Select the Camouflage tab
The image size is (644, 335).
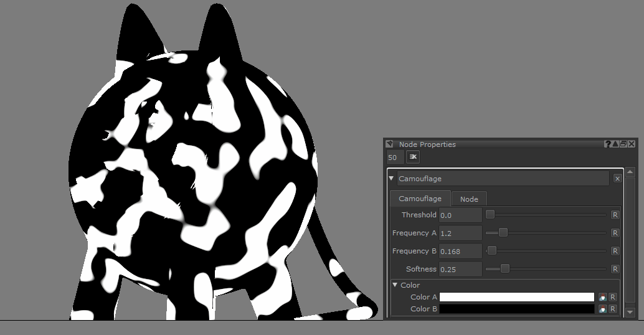pos(420,199)
